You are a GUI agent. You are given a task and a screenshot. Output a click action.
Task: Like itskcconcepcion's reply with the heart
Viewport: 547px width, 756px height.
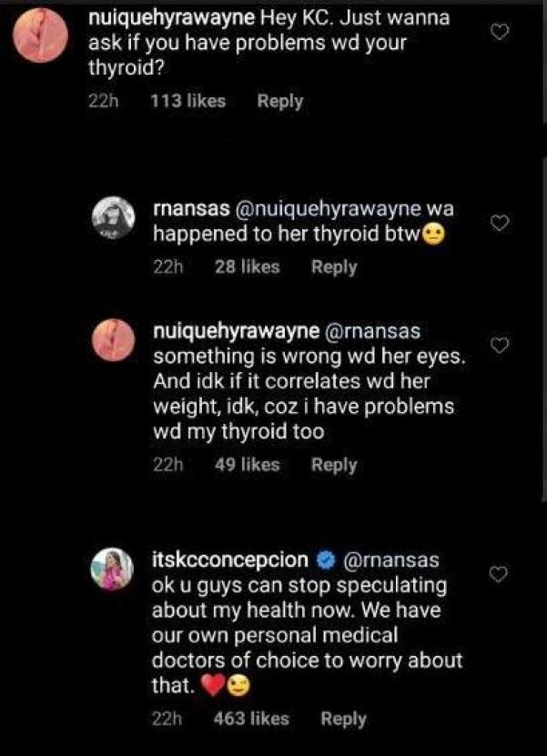coord(499,574)
